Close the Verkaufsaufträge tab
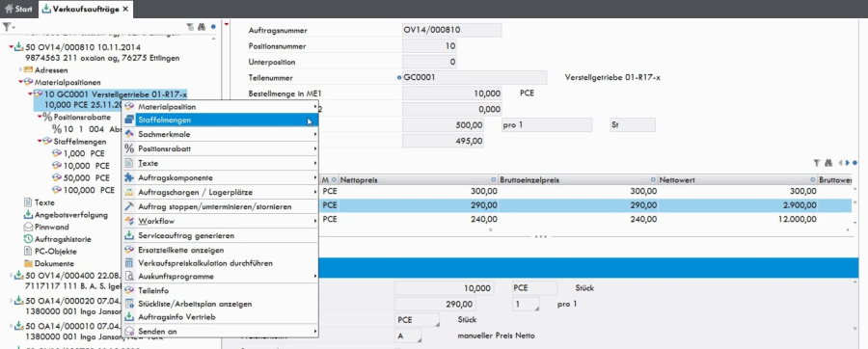The image size is (868, 349). point(125,9)
